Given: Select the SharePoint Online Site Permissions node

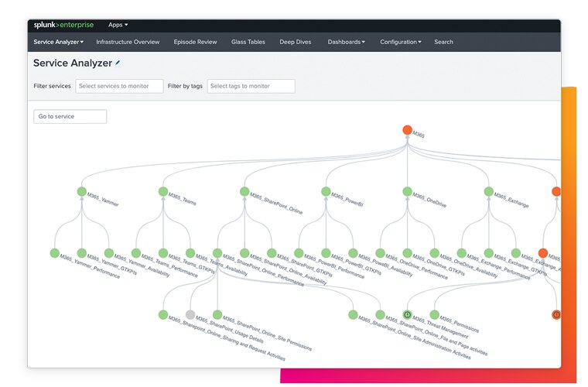Looking at the screenshot, I should 217,314.
